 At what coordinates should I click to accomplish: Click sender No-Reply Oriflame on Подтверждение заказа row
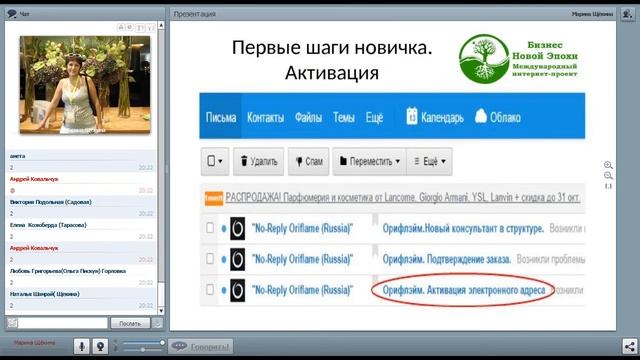(x=302, y=259)
